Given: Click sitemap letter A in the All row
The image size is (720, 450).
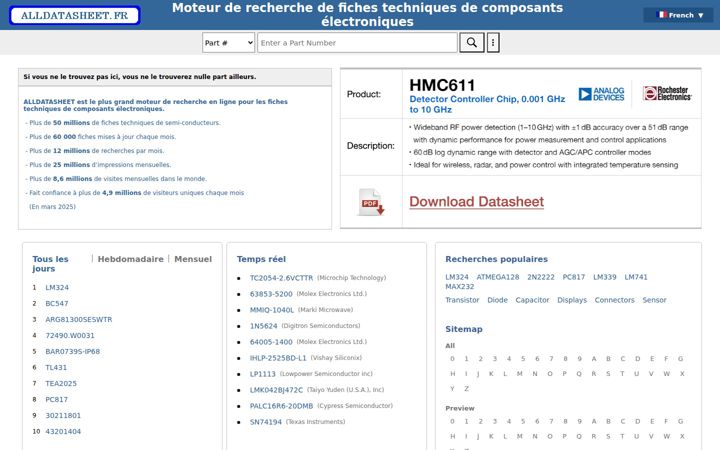Looking at the screenshot, I should (x=594, y=359).
